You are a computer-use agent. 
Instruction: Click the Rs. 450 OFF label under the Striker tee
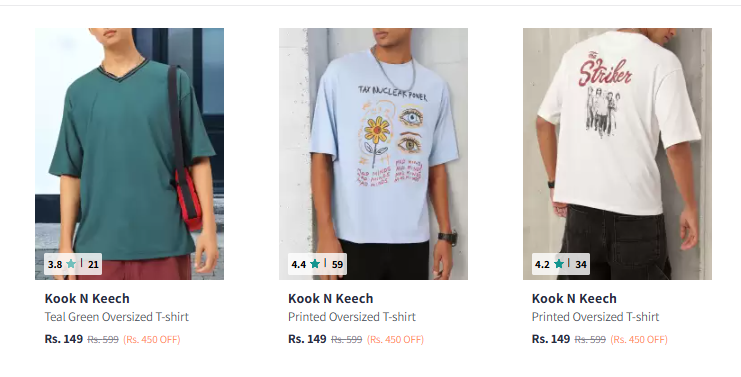(x=639, y=340)
